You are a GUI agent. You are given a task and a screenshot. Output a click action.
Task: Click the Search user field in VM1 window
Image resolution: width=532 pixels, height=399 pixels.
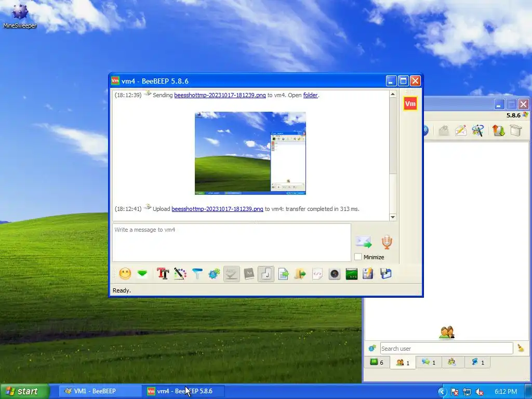446,349
